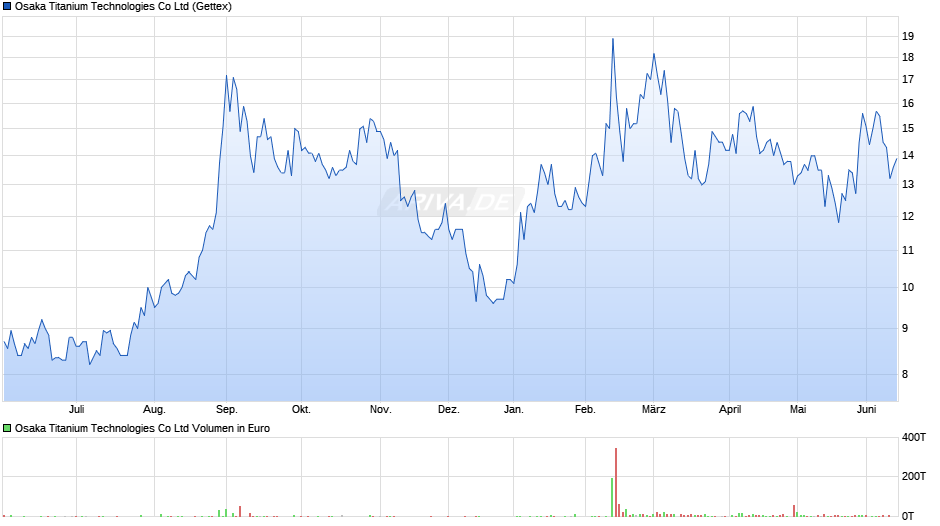The height and width of the screenshot is (526, 940).
Task: Select the label 'Osaka Titanium Technologies Co Ltd Volumen in Euro'
Action: click(x=142, y=428)
